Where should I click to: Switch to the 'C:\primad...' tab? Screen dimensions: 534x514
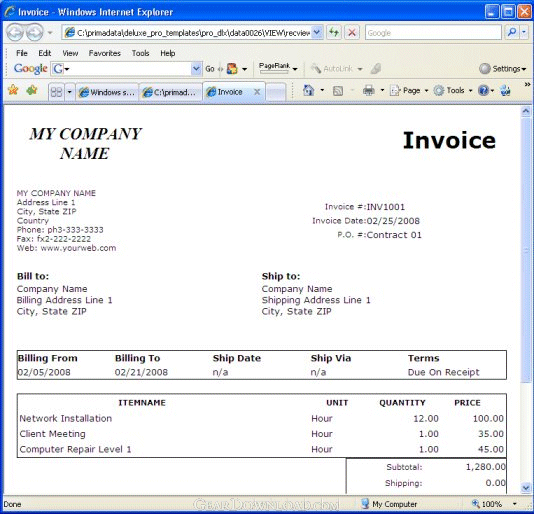pyautogui.click(x=171, y=92)
